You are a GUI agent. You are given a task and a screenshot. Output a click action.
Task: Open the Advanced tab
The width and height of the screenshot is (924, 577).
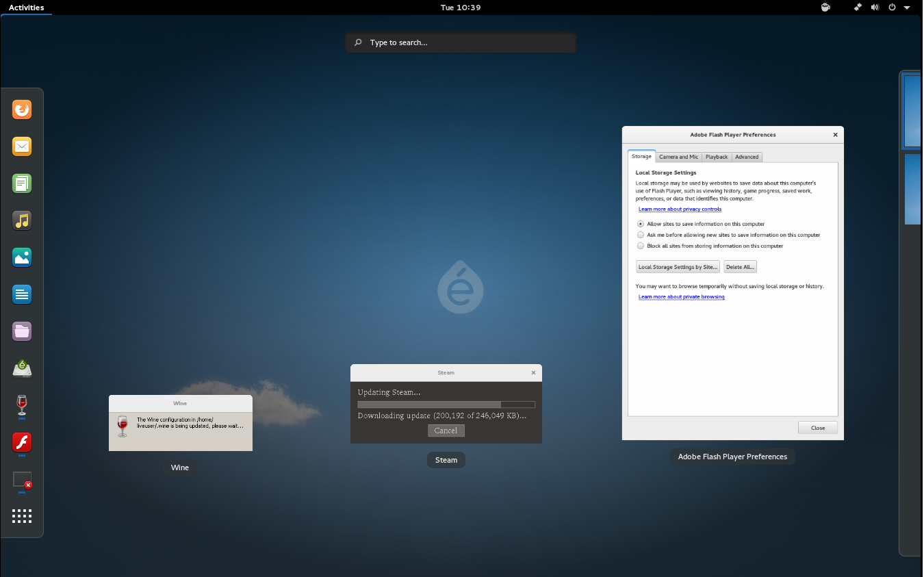[x=747, y=157]
